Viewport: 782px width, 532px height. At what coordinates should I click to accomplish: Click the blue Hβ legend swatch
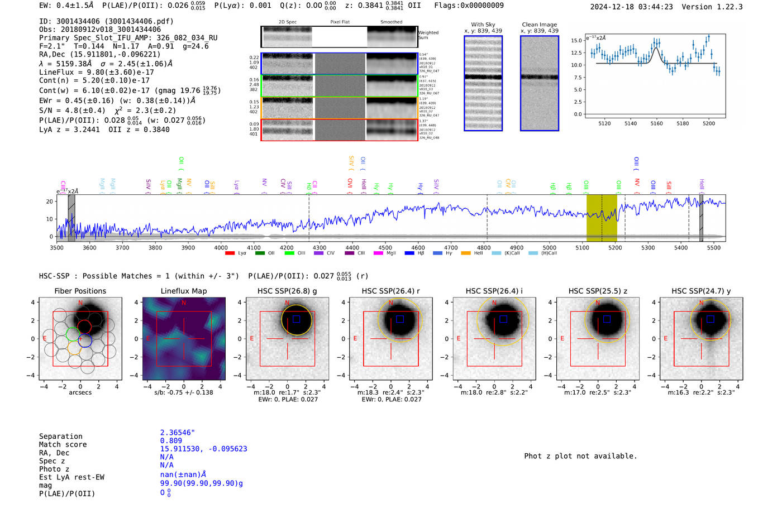(x=409, y=253)
